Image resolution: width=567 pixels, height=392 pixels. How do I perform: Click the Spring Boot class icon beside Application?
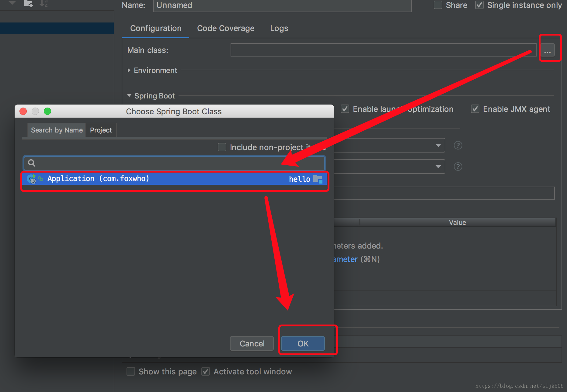tap(31, 179)
